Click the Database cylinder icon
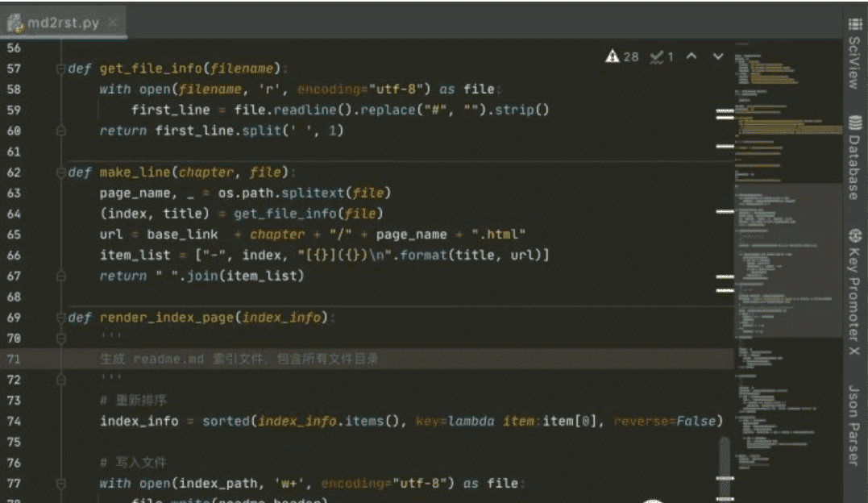 tap(855, 123)
